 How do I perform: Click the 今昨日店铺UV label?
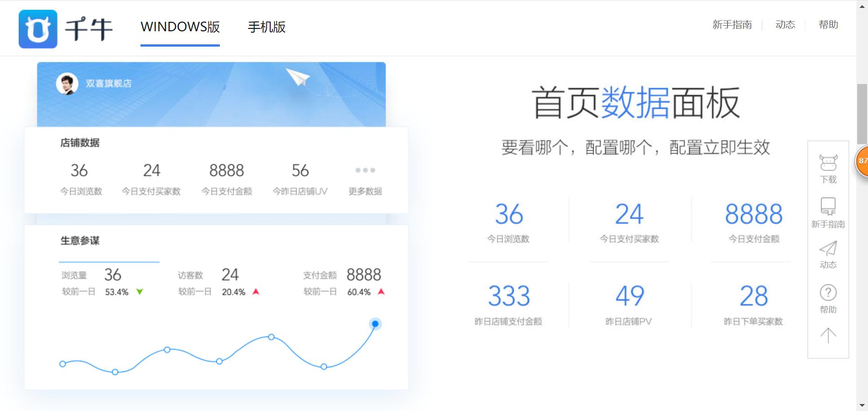(x=300, y=191)
